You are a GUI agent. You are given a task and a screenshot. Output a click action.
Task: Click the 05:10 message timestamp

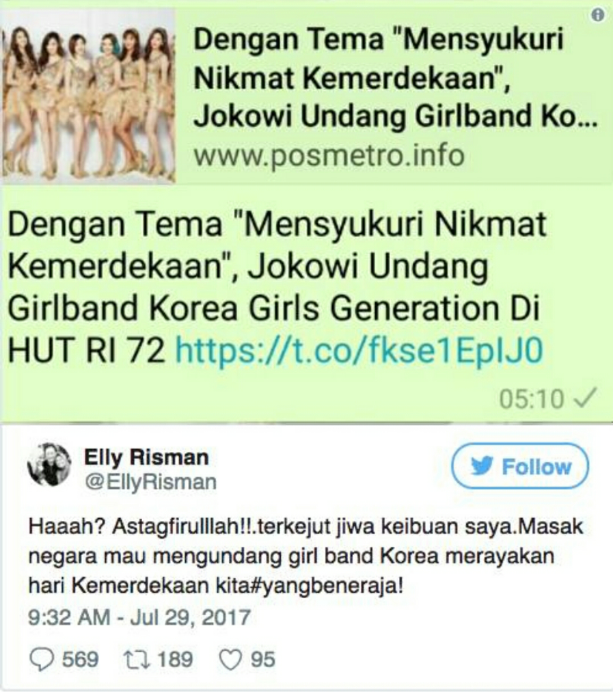(x=532, y=399)
